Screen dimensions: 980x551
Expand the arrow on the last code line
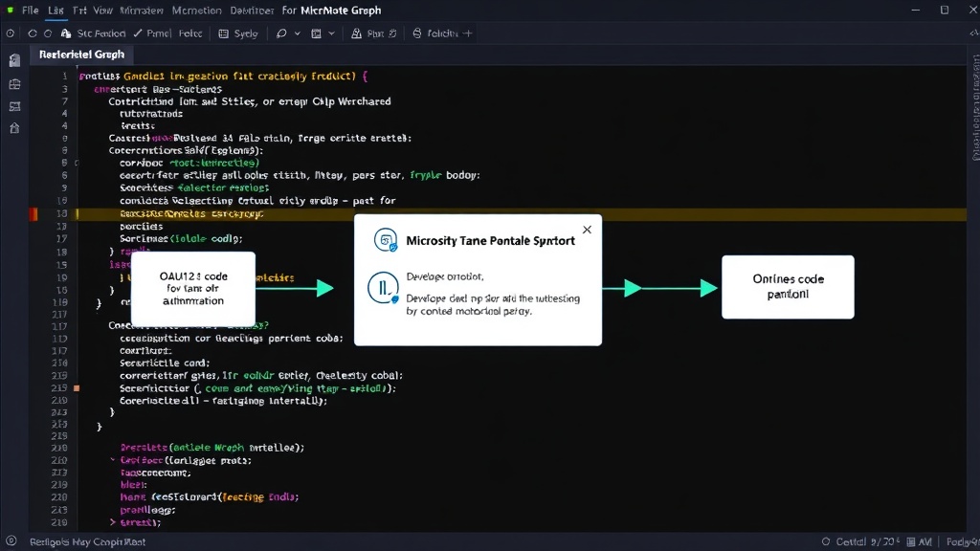113,522
